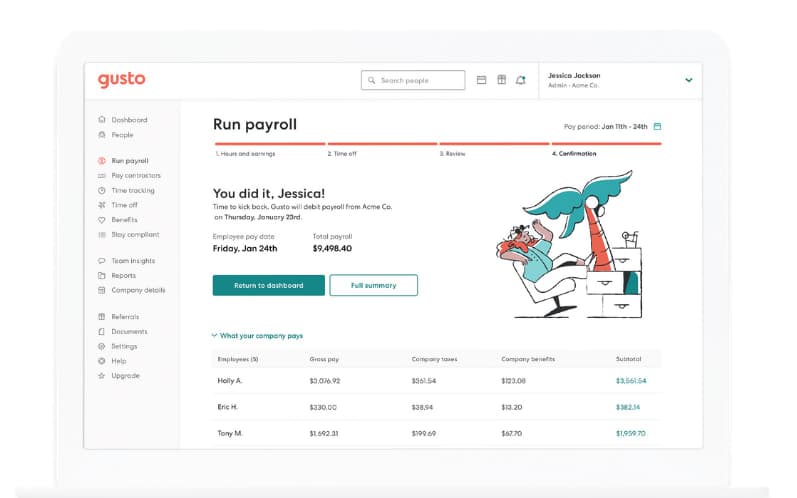Viewport: 797px width, 498px height.
Task: Click the Jessica Jackson account name
Action: (574, 75)
